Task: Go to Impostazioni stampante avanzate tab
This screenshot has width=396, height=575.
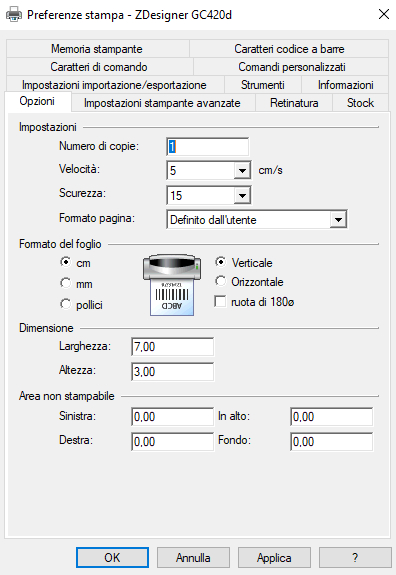Action: pyautogui.click(x=162, y=103)
